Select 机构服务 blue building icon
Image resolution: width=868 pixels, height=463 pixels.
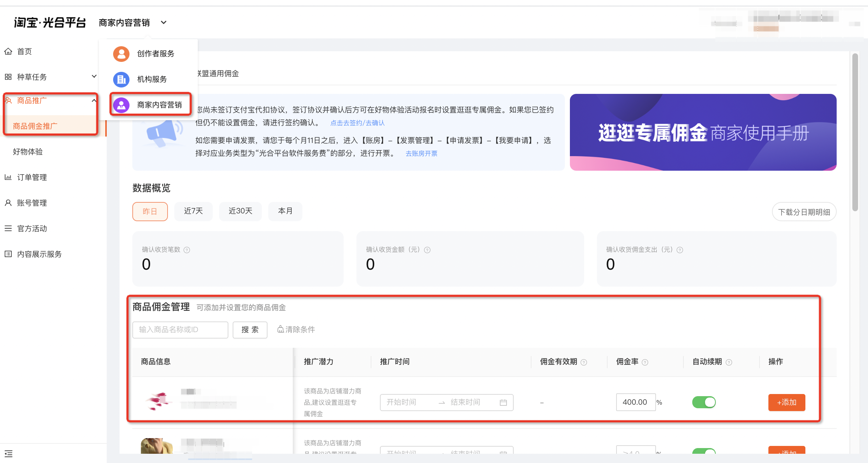(x=121, y=79)
